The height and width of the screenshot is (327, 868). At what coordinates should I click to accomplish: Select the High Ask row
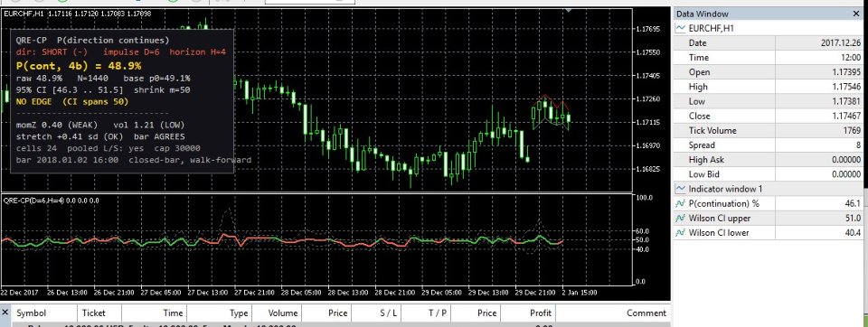[768, 160]
